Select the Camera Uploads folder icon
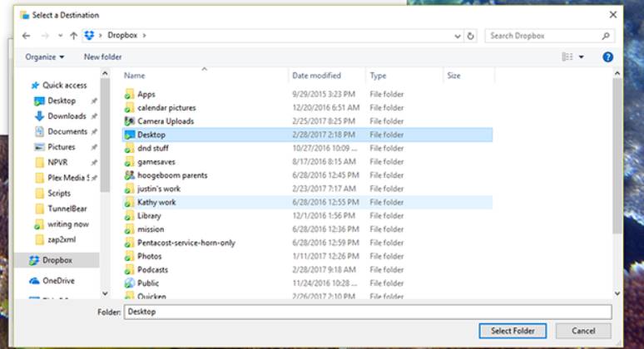The width and height of the screenshot is (644, 349). point(129,121)
